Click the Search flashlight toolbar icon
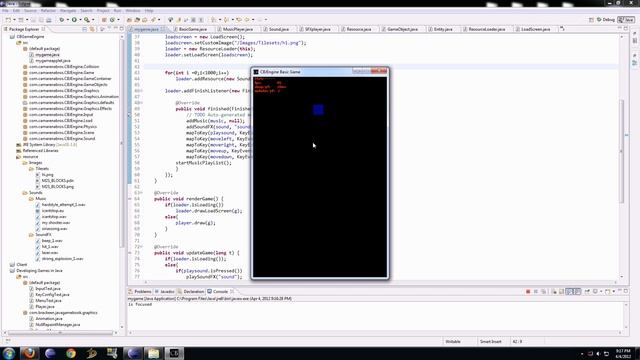Viewport: 640px width, 360px height. [153, 20]
